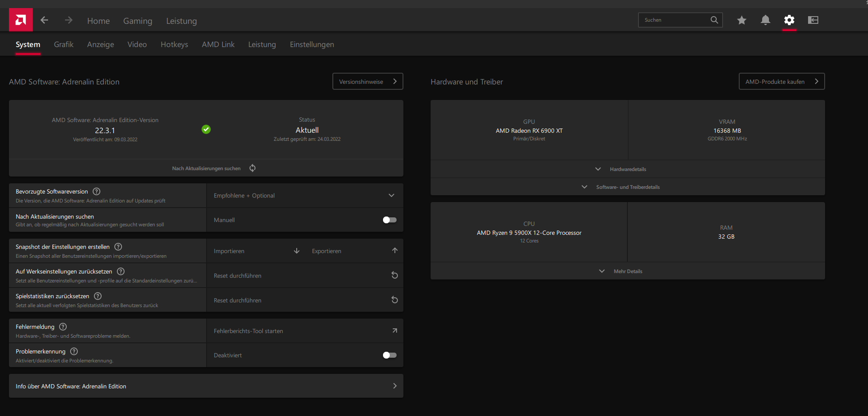The width and height of the screenshot is (868, 416).
Task: Click the external launch arrow for Fehlerberichts-Tool
Action: click(x=395, y=331)
